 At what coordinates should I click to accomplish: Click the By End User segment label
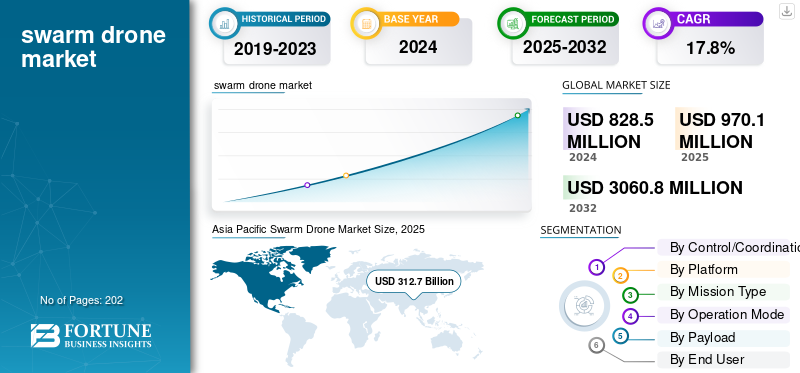707,360
